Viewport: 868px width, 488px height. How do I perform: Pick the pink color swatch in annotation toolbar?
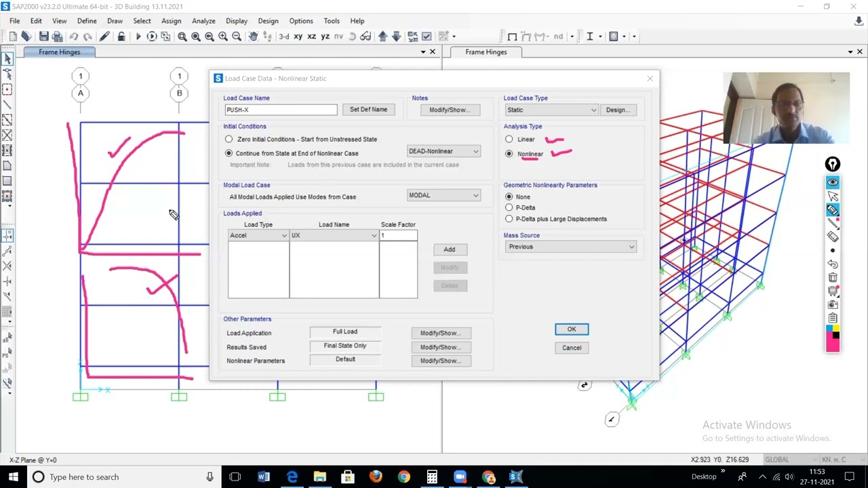(x=833, y=346)
